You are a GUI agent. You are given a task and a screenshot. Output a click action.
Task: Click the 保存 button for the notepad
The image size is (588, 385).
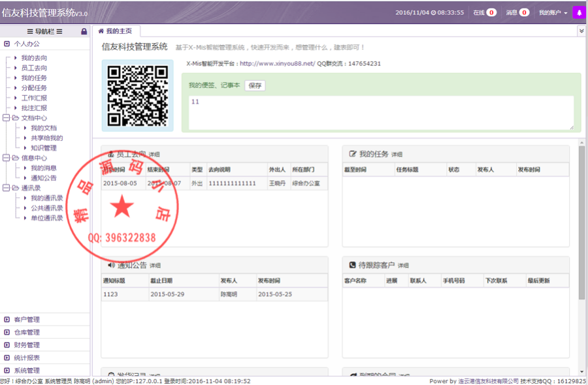coord(255,85)
